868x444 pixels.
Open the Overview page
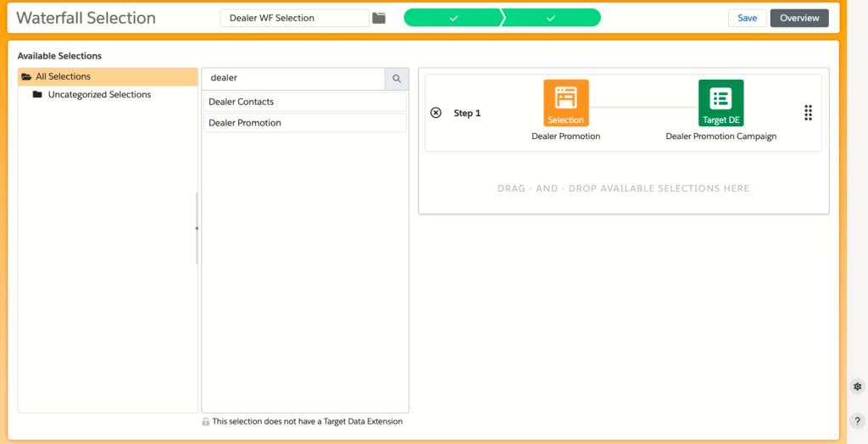[798, 18]
